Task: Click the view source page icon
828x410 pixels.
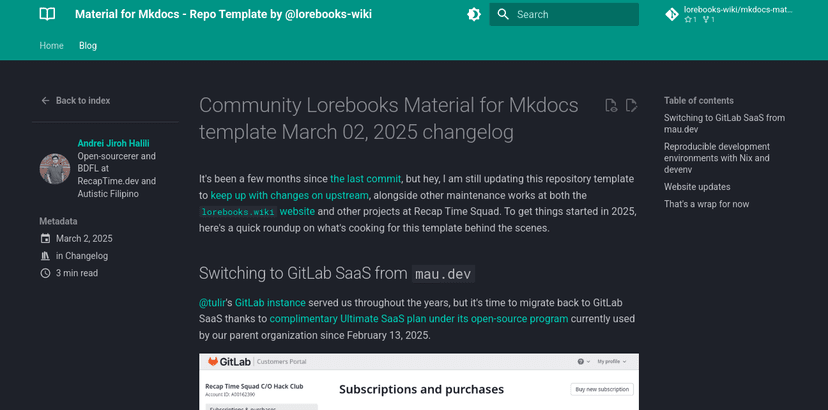Action: [611, 105]
